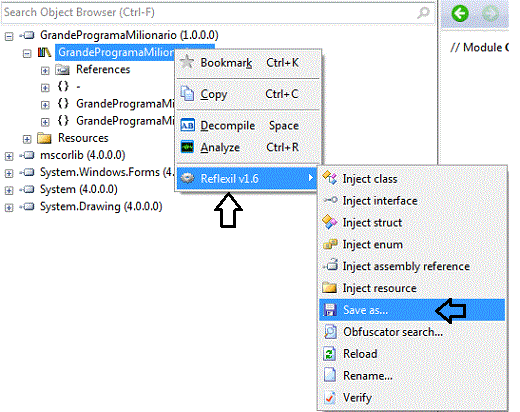Collapse the GrandeProgramaMilionario root assembly
The height and width of the screenshot is (412, 520).
coord(9,36)
